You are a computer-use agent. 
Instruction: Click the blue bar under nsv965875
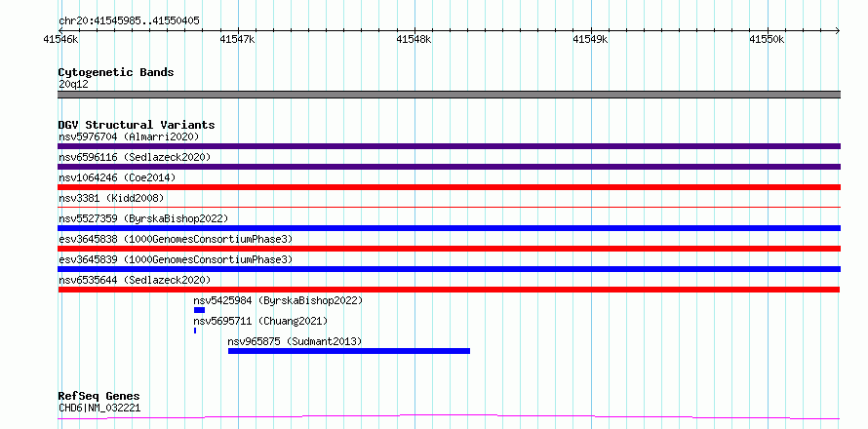[349, 351]
